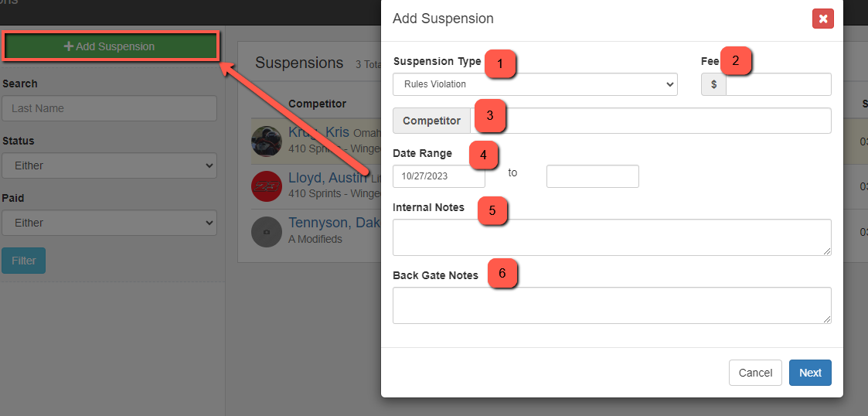
Task: Click the Last Name search box
Action: (x=109, y=108)
